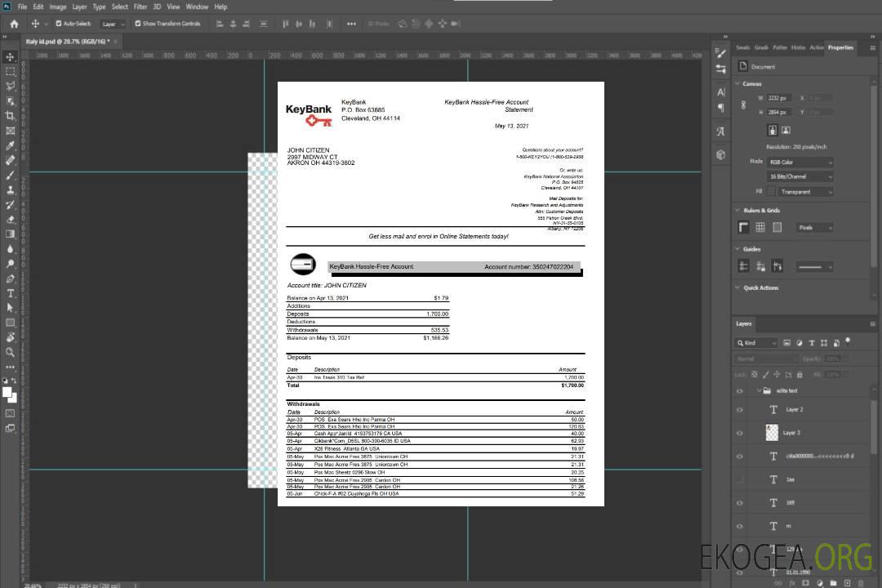This screenshot has height=588, width=882.
Task: Open the more options ellipsis in options bar
Action: pos(351,24)
